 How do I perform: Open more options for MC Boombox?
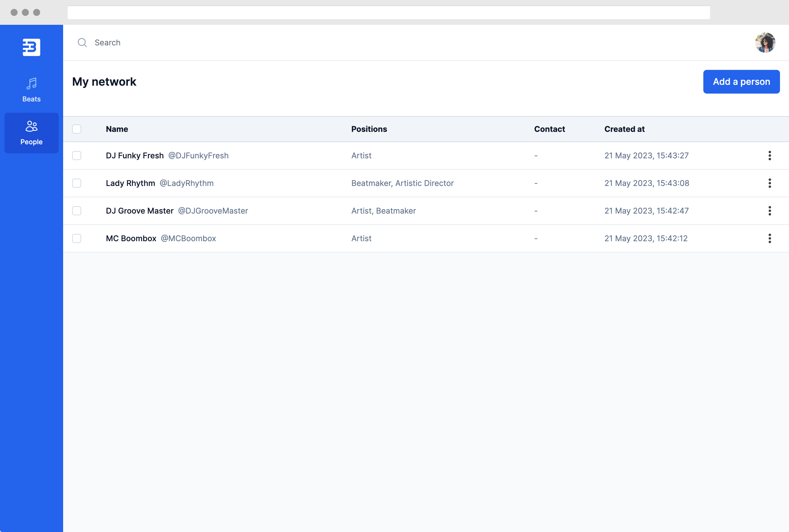pos(770,238)
